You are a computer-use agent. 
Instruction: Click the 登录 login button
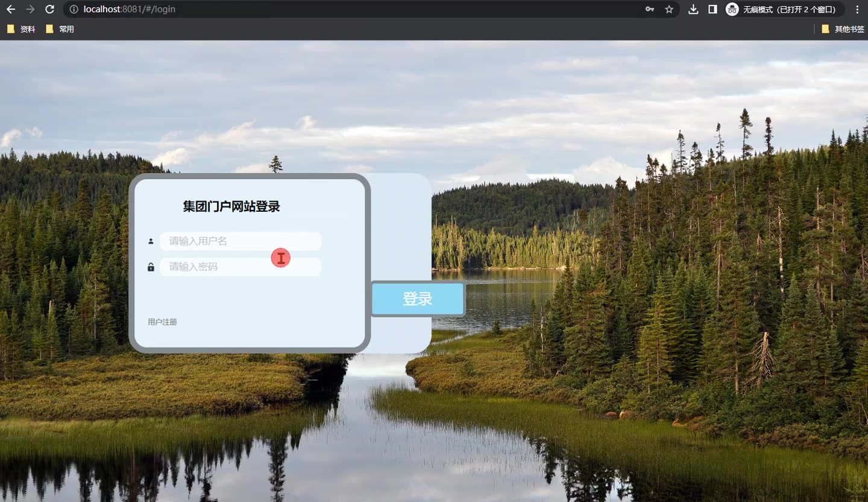pos(418,299)
